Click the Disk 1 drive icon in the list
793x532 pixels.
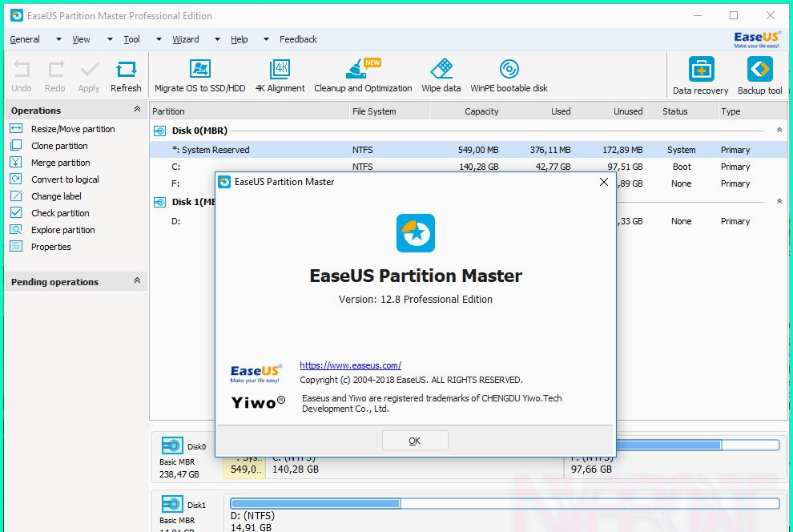point(160,202)
